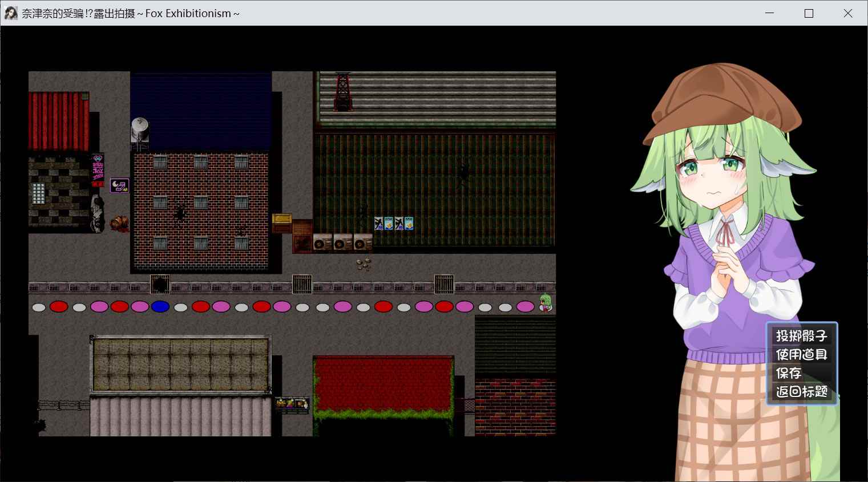Click the purple-framed moon sign
The image size is (868, 482).
point(119,185)
